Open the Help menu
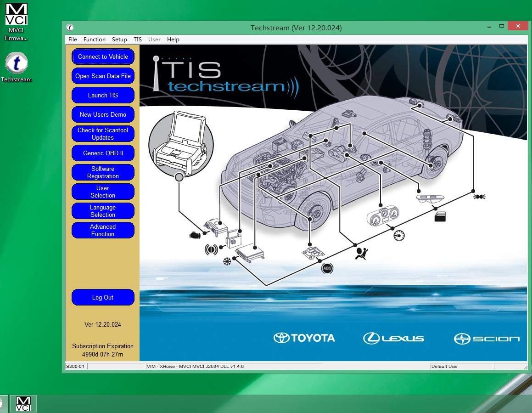The image size is (532, 413). coord(173,40)
